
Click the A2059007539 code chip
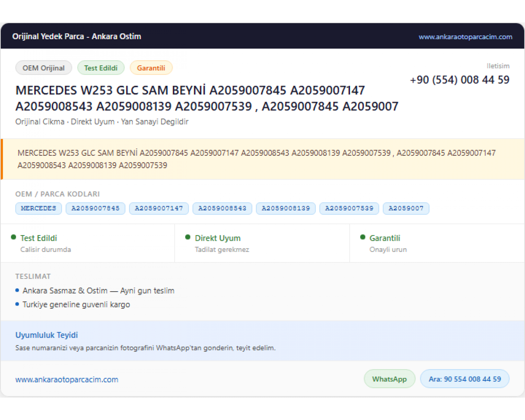click(x=349, y=208)
